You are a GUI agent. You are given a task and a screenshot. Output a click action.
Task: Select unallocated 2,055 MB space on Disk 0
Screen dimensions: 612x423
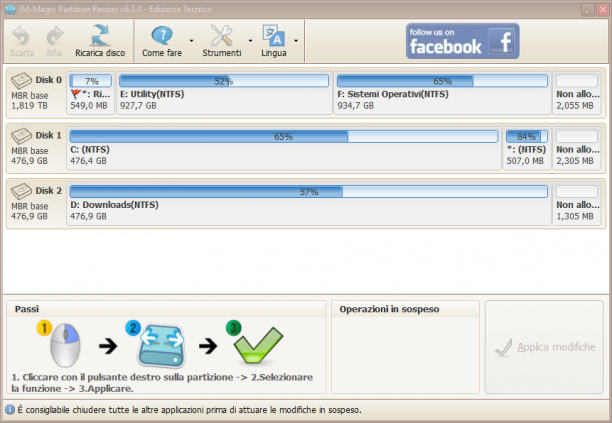[577, 92]
